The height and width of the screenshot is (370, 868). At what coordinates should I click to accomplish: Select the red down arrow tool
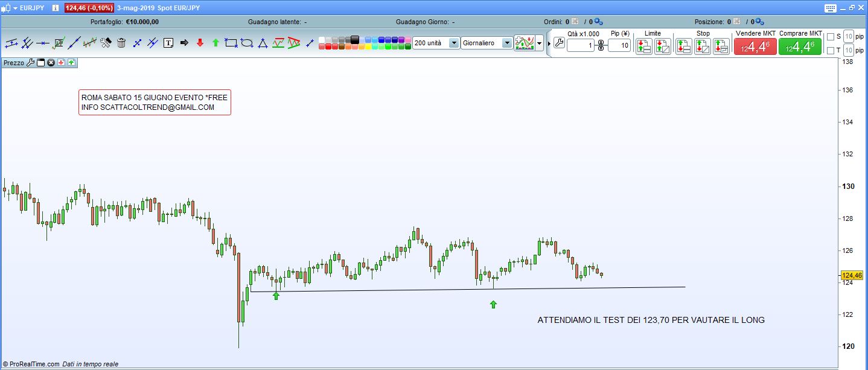pos(200,43)
